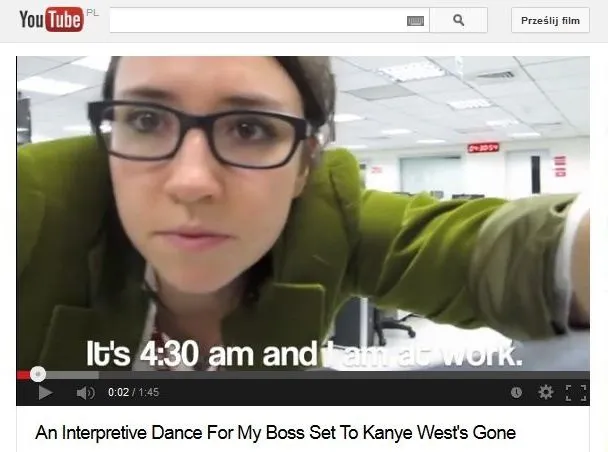Enter fullscreen mode
The height and width of the screenshot is (452, 608).
(576, 393)
